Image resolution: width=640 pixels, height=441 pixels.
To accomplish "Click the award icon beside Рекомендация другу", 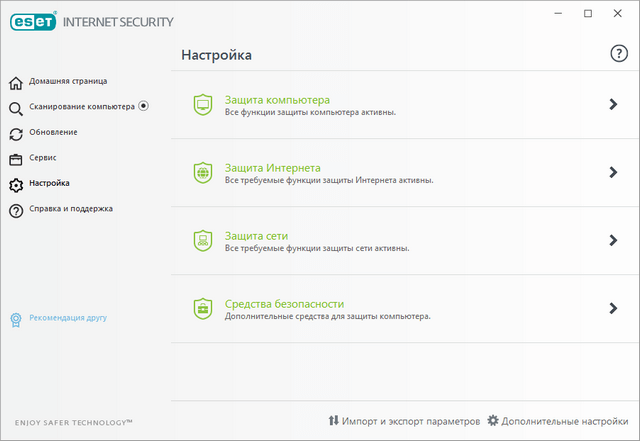I will tap(16, 318).
